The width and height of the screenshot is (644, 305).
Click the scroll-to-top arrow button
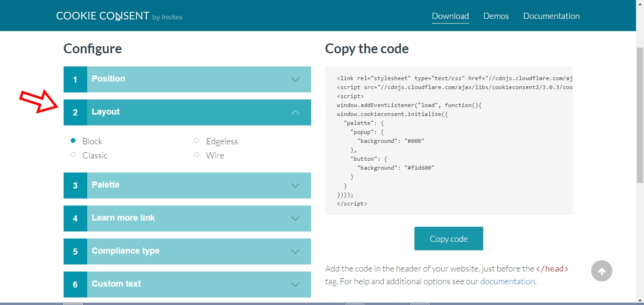point(602,271)
